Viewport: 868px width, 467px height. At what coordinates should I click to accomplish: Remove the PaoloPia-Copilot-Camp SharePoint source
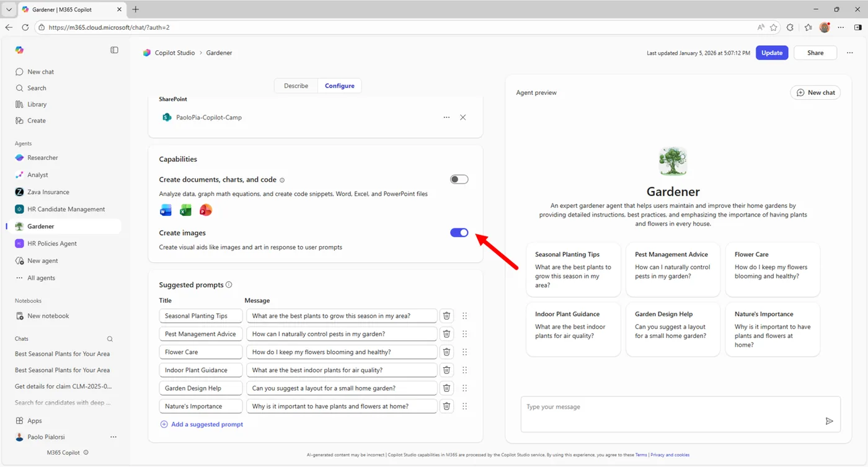tap(463, 117)
